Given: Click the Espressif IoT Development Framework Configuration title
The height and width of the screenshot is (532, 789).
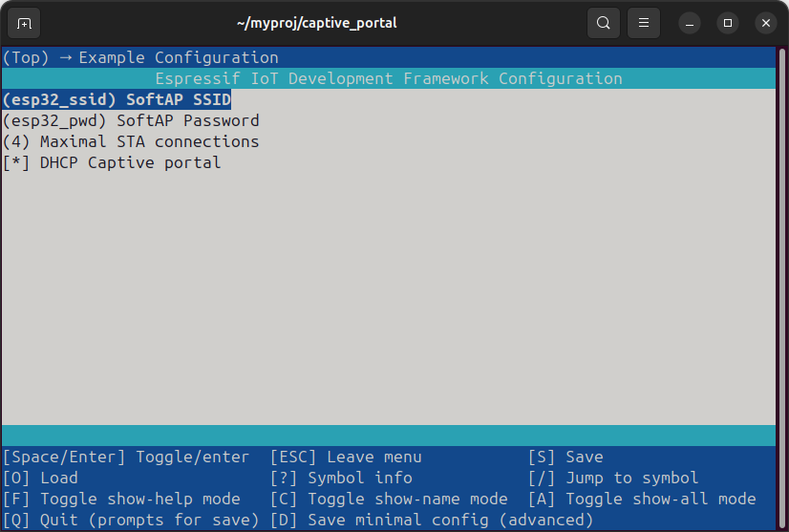Looking at the screenshot, I should point(389,79).
